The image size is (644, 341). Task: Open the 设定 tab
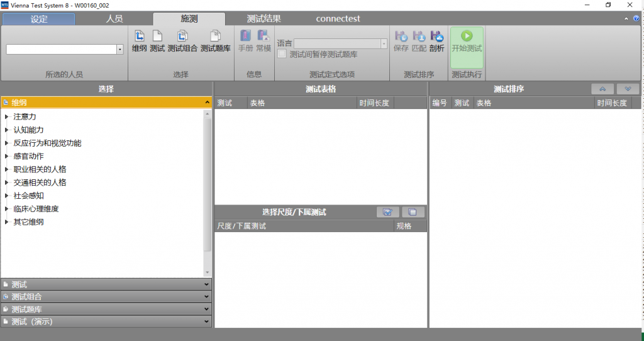[38, 19]
